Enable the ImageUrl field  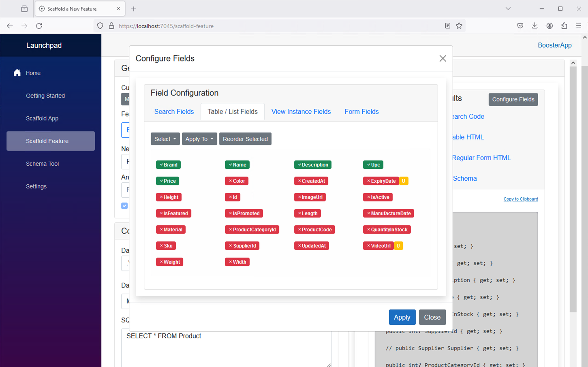(310, 197)
